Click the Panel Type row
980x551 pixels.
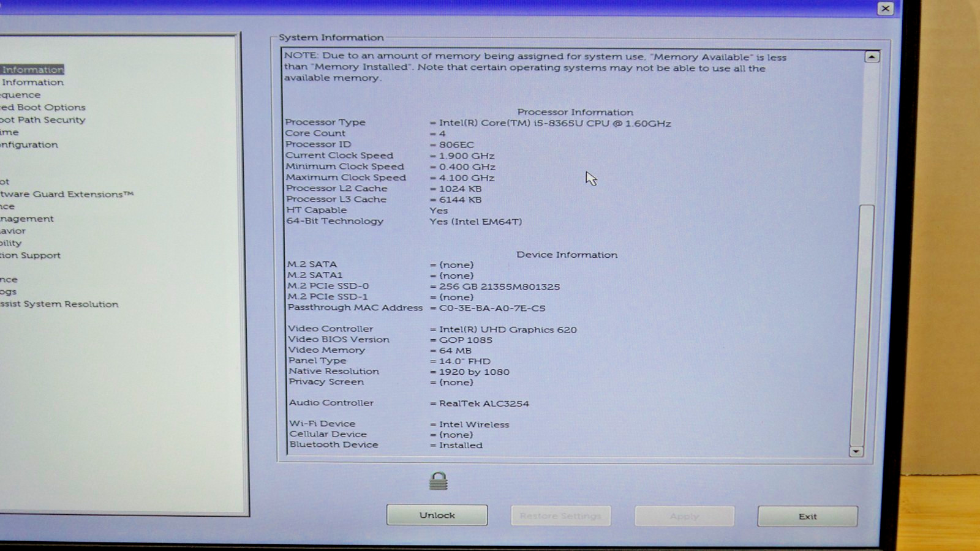pyautogui.click(x=390, y=361)
